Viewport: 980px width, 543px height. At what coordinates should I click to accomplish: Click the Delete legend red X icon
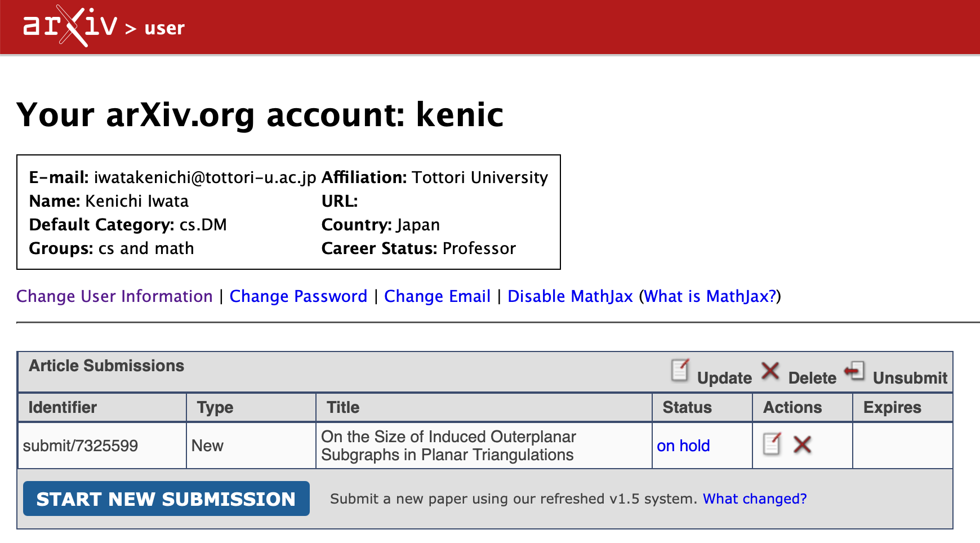770,371
